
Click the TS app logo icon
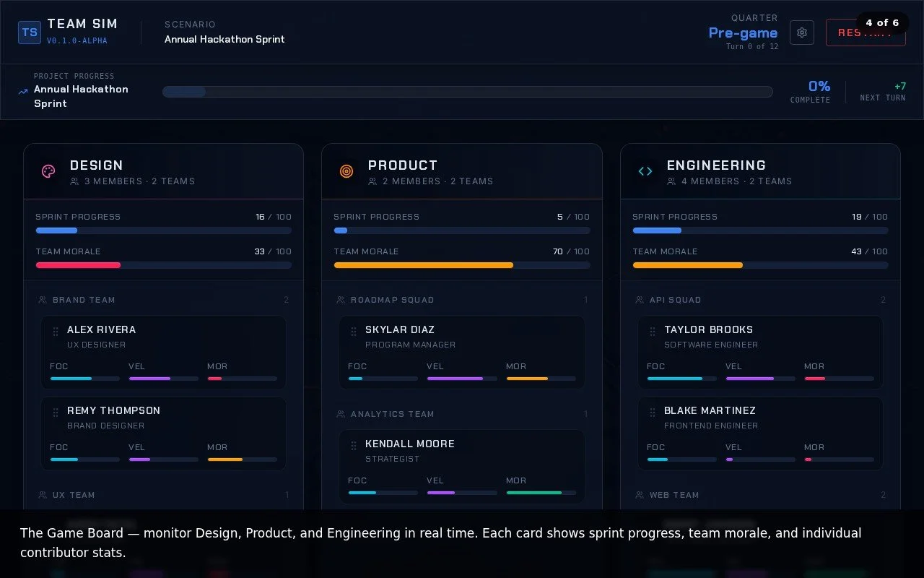tap(30, 33)
